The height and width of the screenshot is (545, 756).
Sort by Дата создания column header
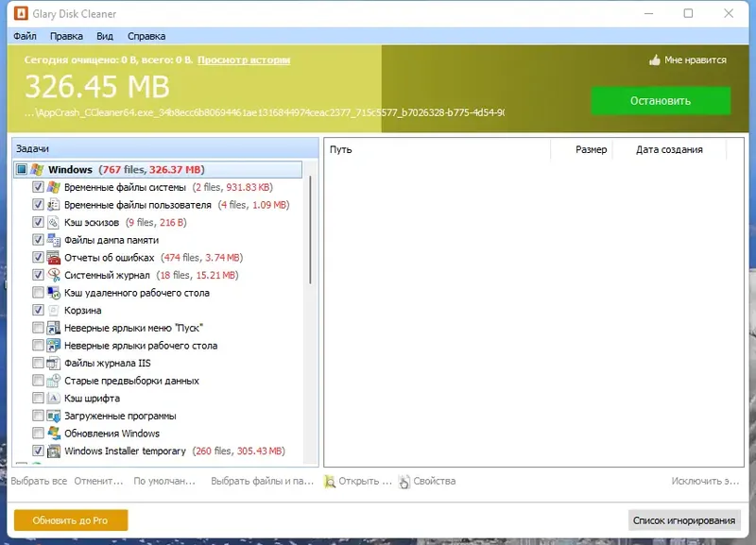669,149
